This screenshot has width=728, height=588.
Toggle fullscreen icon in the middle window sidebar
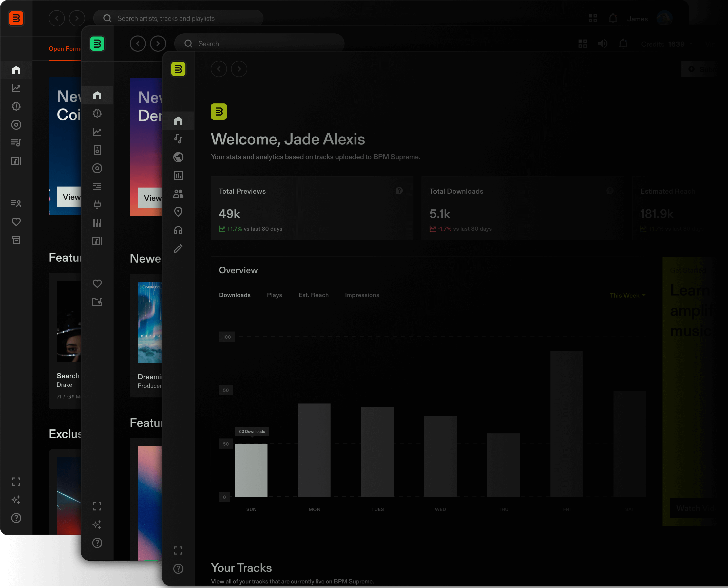pyautogui.click(x=97, y=506)
